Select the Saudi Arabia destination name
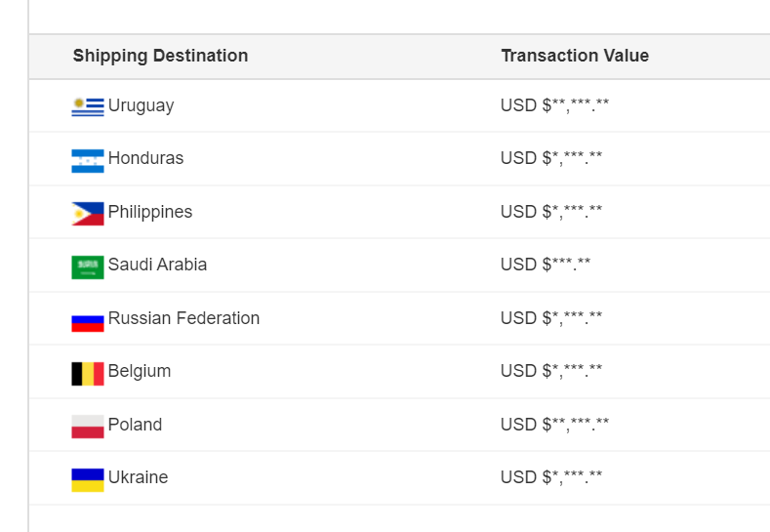The width and height of the screenshot is (770, 532). point(157,265)
